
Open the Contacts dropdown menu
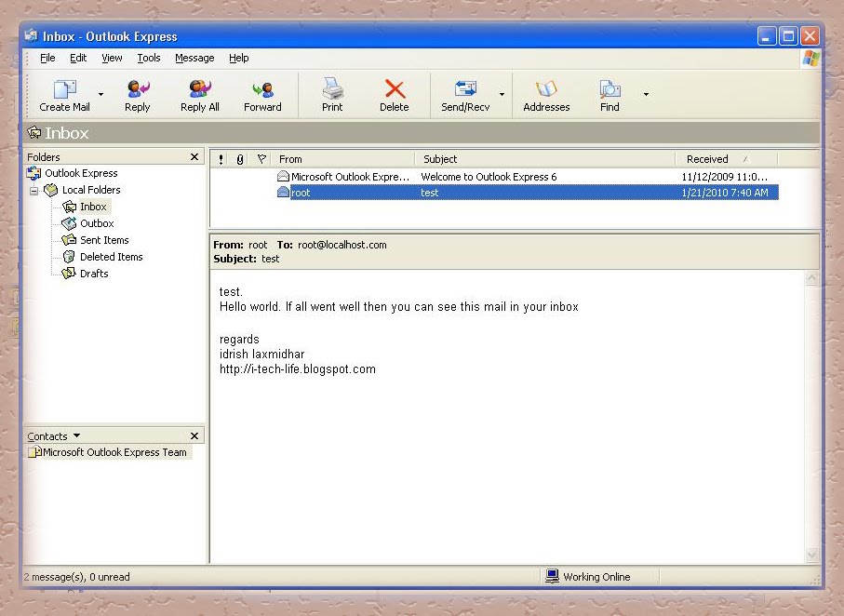[76, 435]
